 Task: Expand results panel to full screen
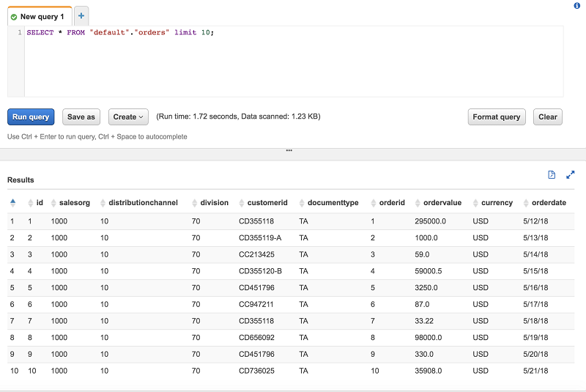pos(571,174)
